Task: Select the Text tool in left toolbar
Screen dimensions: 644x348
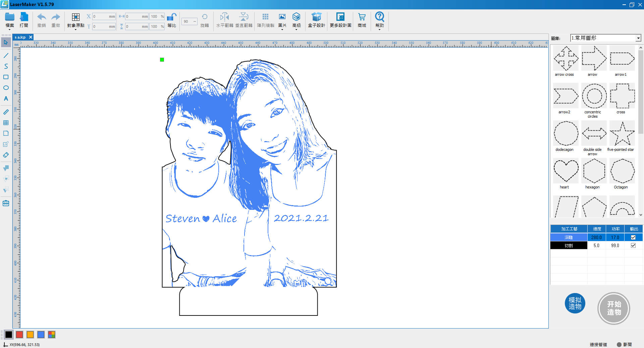Action: (6, 99)
